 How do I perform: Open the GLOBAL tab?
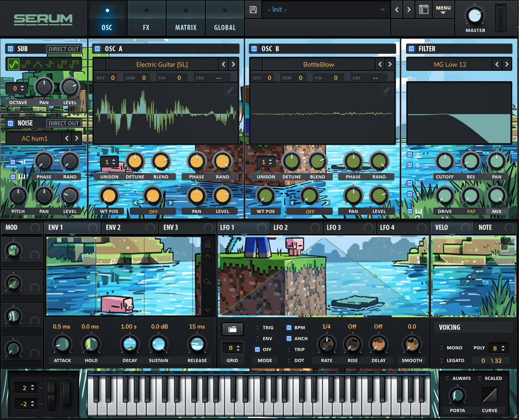pos(225,18)
